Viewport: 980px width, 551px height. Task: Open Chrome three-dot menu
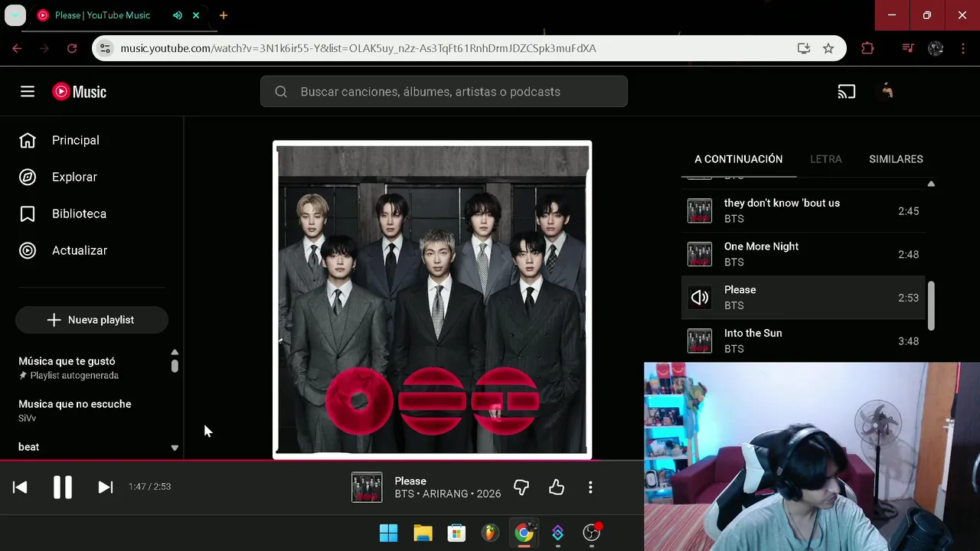(x=963, y=48)
